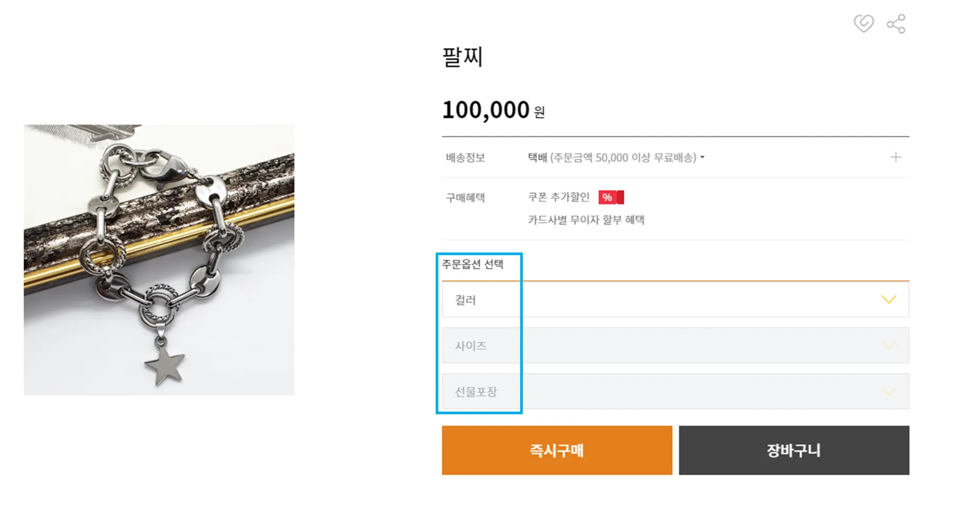Click the 100,000 원 price

493,110
